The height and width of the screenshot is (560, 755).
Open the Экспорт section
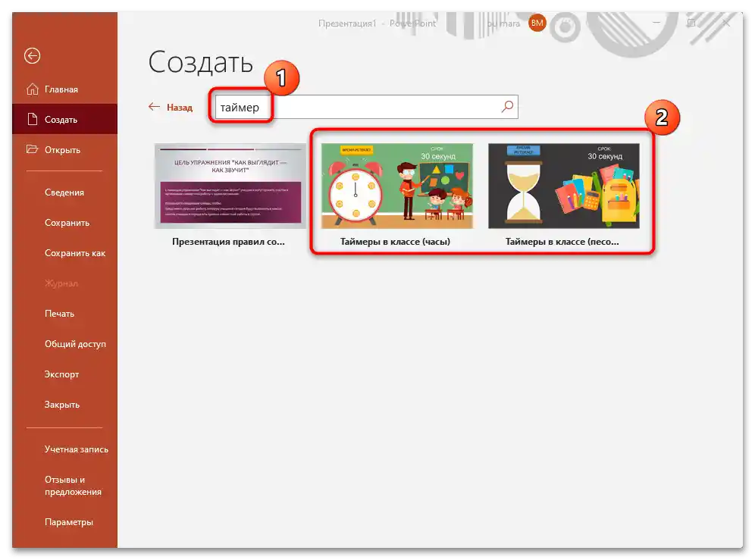61,374
